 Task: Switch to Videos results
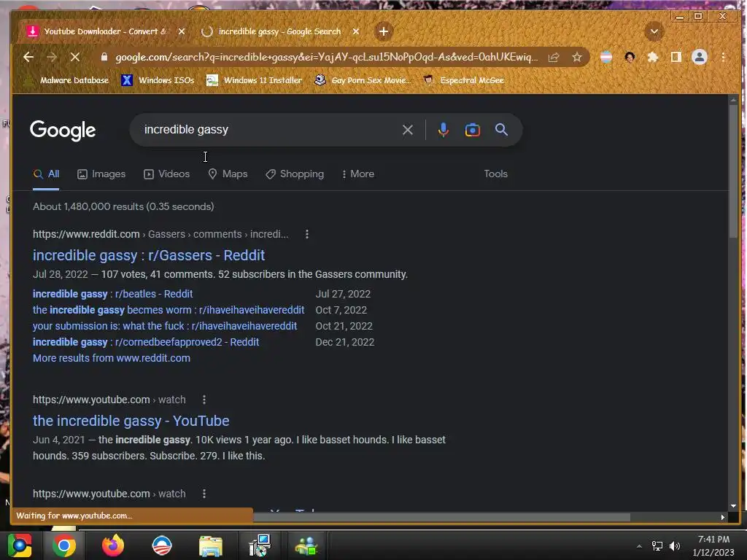pyautogui.click(x=167, y=174)
